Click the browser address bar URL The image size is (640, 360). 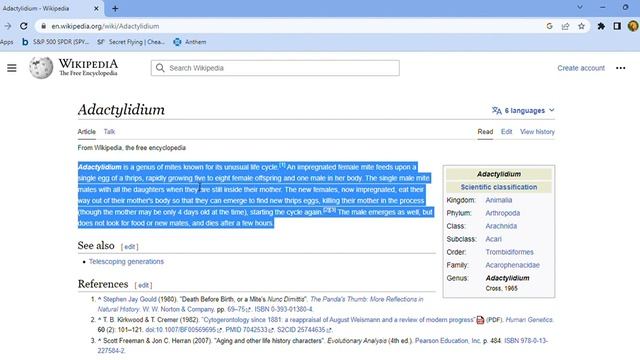click(105, 26)
